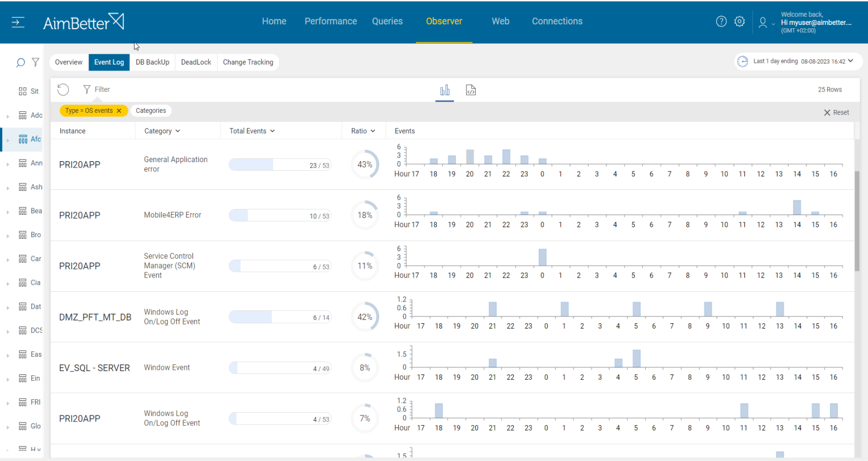This screenshot has height=461, width=868.
Task: Open the Performance menu
Action: (x=330, y=21)
